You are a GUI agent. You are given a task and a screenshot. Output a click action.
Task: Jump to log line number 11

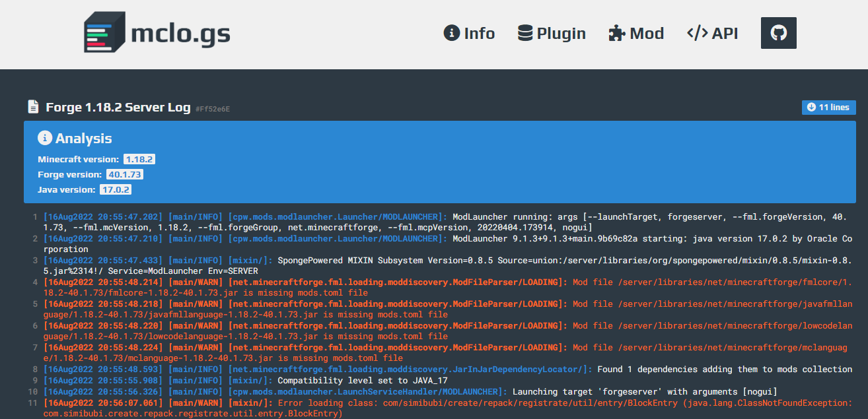tap(32, 403)
